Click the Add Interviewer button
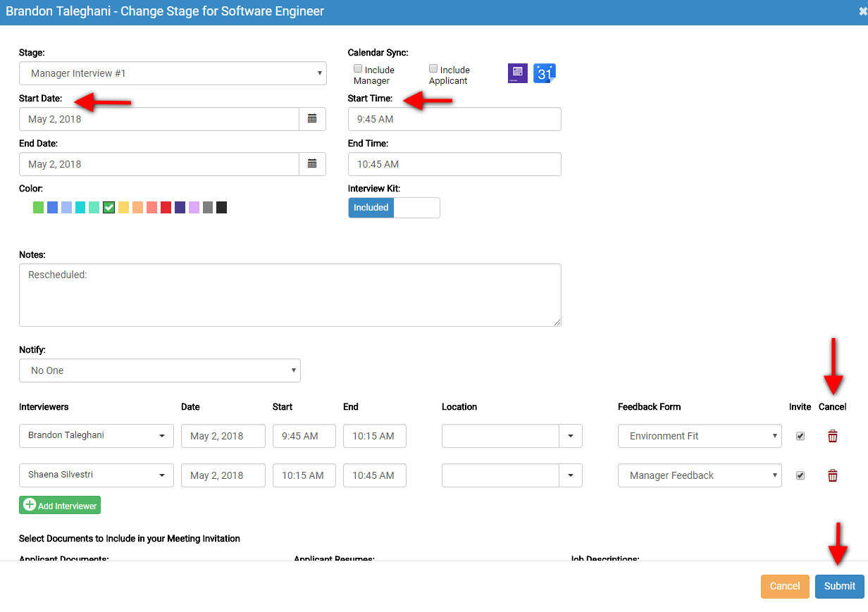Image resolution: width=868 pixels, height=612 pixels. [x=60, y=505]
